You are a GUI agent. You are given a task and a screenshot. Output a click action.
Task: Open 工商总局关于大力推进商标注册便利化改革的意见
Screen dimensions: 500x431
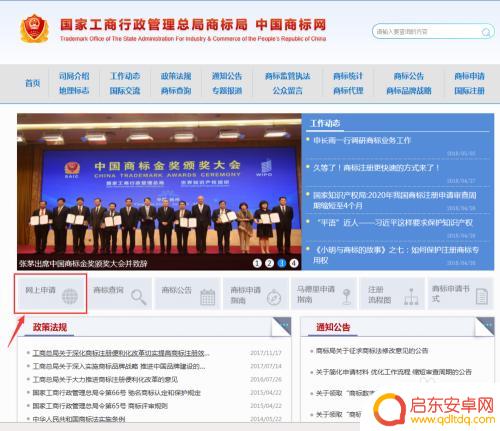coord(105,379)
